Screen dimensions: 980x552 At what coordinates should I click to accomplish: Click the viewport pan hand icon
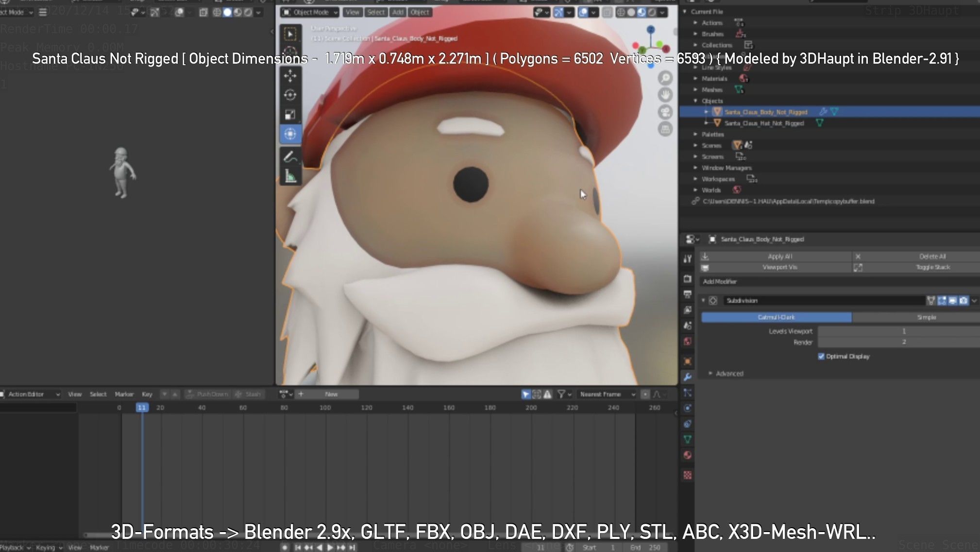click(665, 95)
